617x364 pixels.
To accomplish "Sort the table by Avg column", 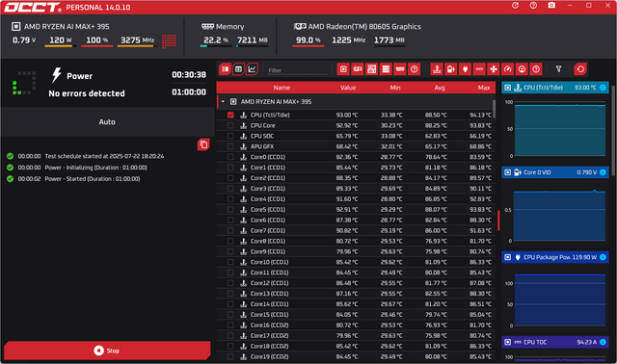I will tap(440, 88).
